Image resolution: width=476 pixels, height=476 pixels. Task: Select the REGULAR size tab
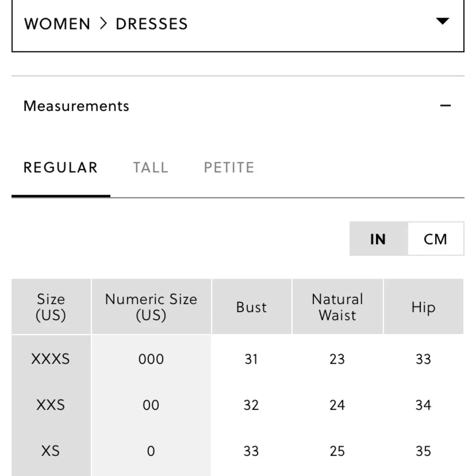click(60, 167)
